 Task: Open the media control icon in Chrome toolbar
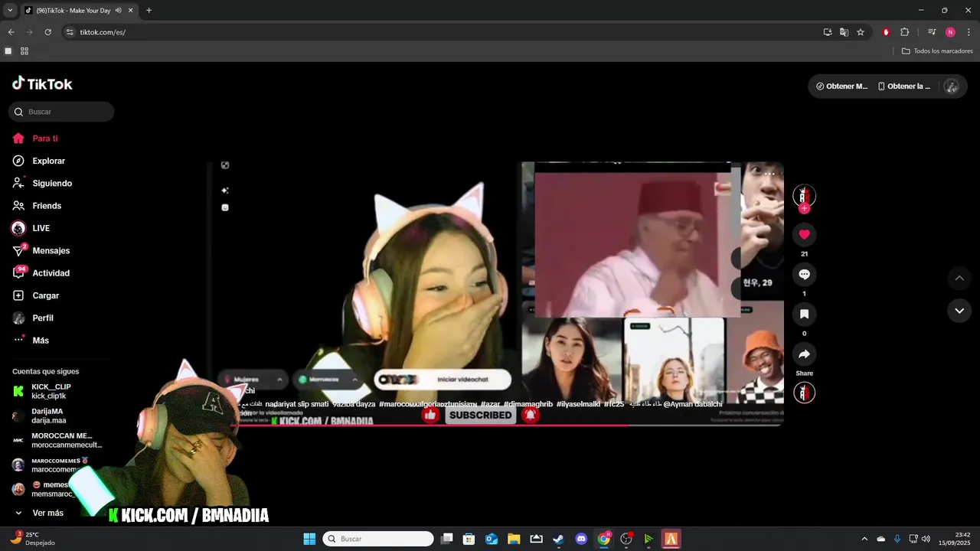932,32
